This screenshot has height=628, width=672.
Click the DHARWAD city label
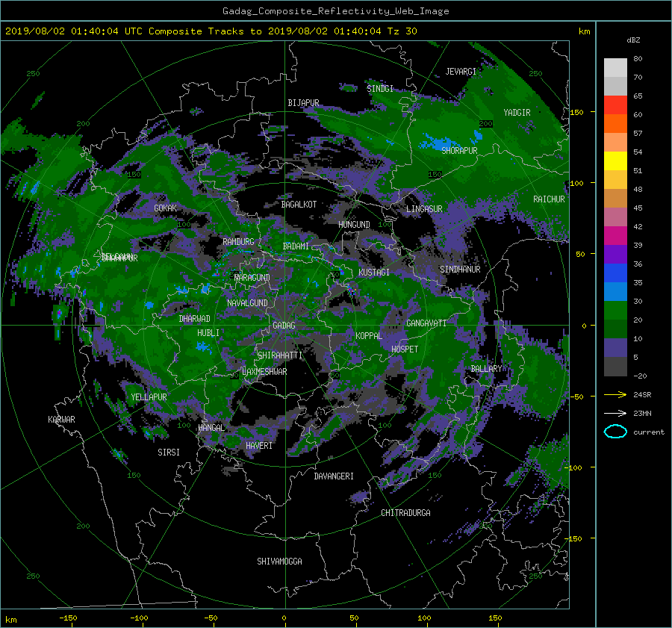pos(195,319)
